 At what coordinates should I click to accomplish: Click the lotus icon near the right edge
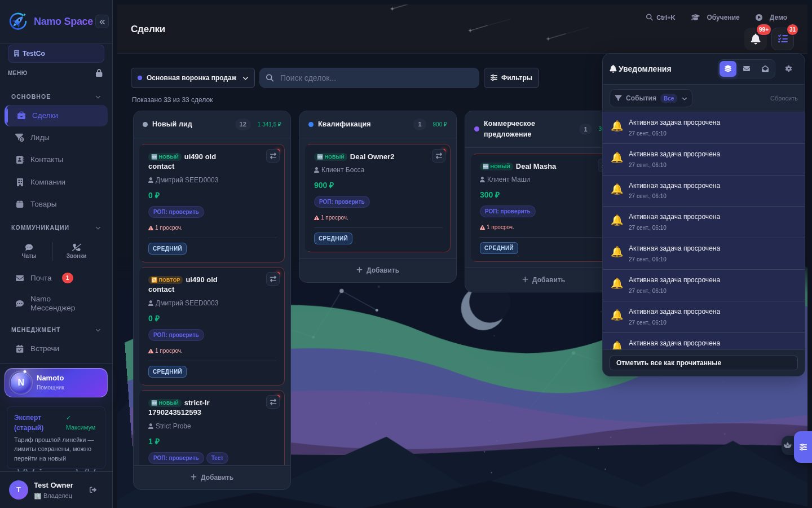click(788, 445)
